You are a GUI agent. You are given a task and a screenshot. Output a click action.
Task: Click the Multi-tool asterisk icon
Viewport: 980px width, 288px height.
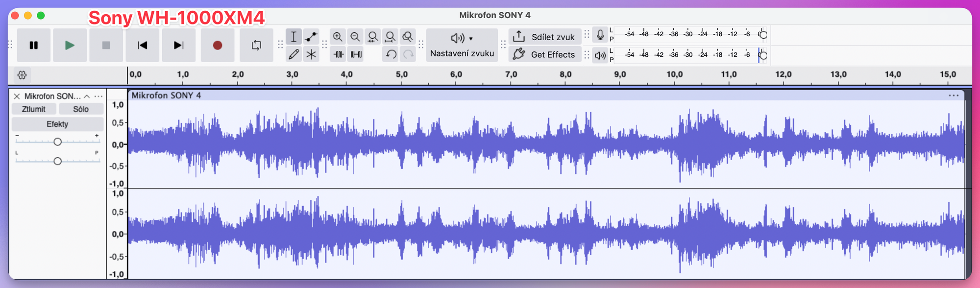tap(311, 54)
